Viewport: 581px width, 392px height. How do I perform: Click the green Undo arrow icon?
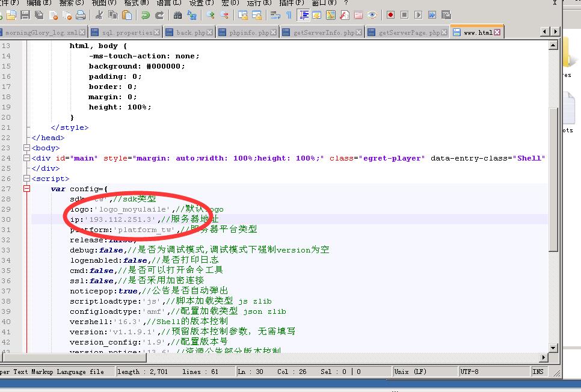pyautogui.click(x=146, y=15)
